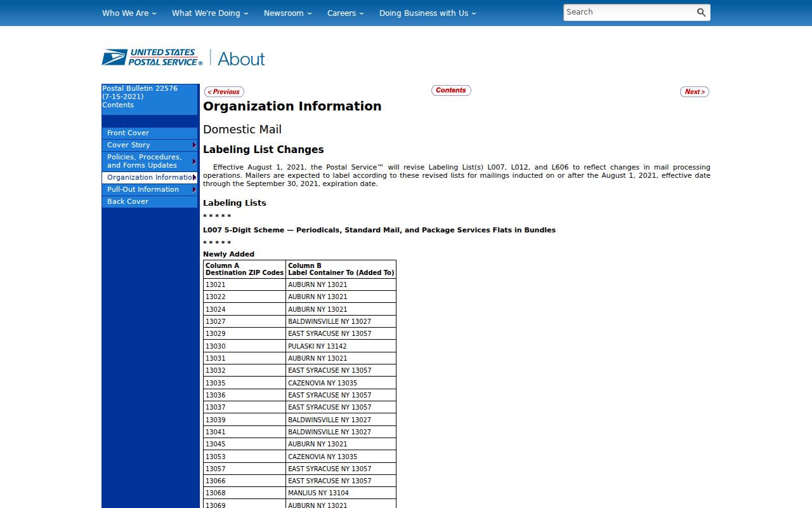Select Back Cover in sidebar
The height and width of the screenshot is (508, 812).
(150, 201)
